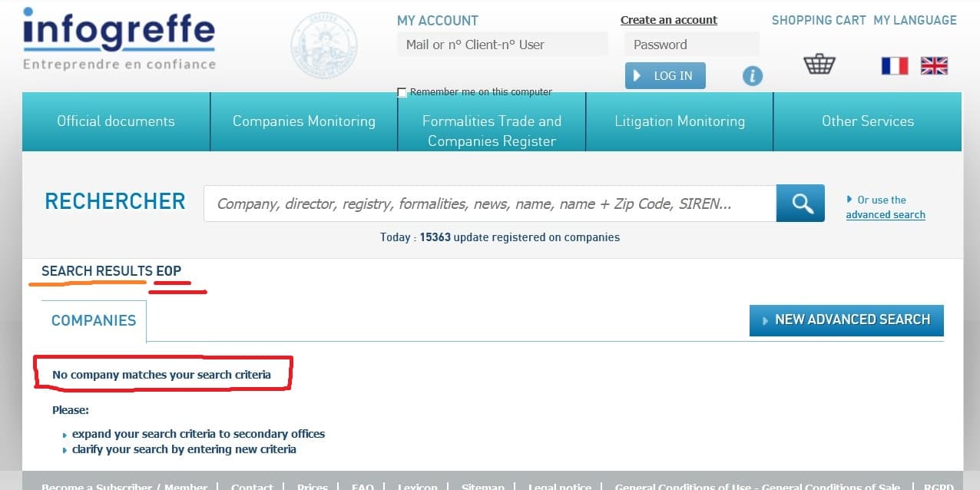This screenshot has width=980, height=490.
Task: Click 'clarify your search by entering new criteria'
Action: [184, 449]
